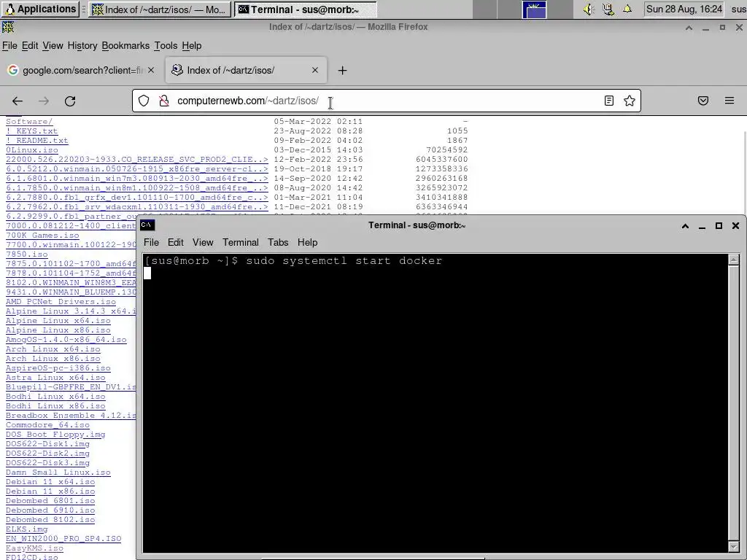Click the Terminal scrollbar up arrow
Screen dimensions: 747x560
tap(734, 260)
